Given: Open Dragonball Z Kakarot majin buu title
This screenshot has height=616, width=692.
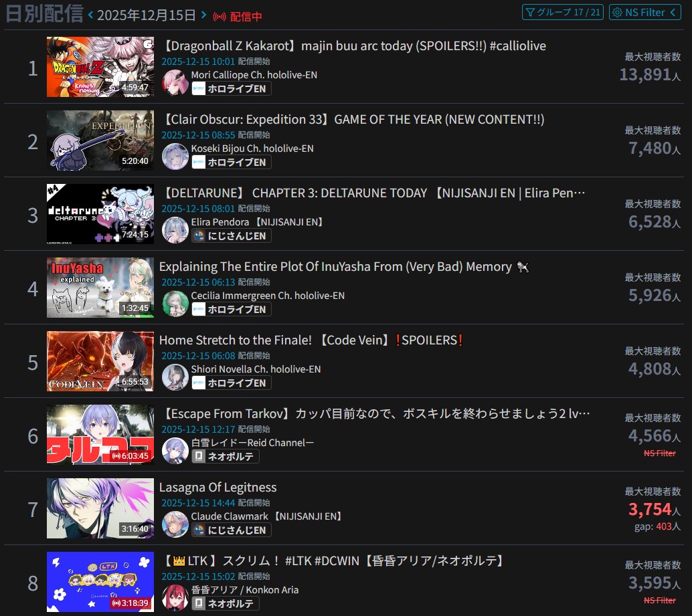Looking at the screenshot, I should tap(353, 46).
